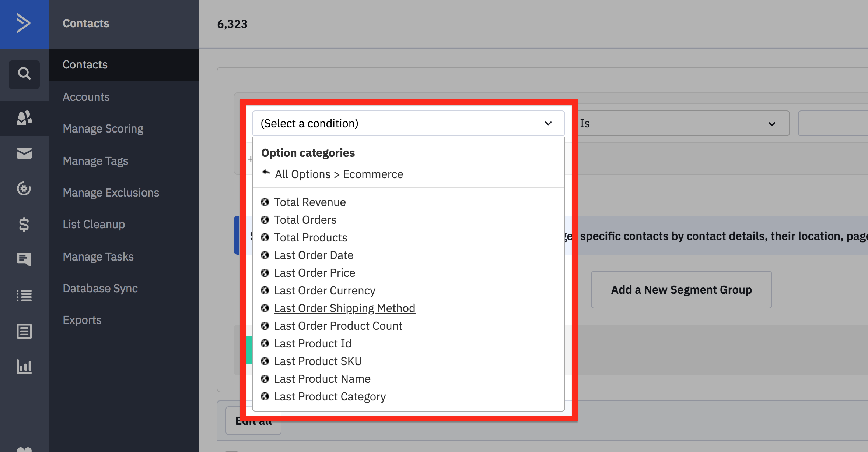
Task: Click the Contacts header title
Action: click(86, 23)
